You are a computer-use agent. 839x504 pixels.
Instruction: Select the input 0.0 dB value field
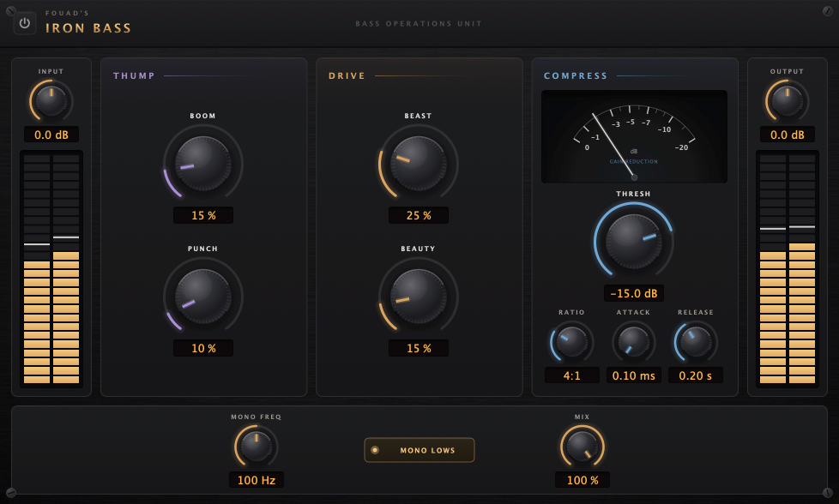click(51, 135)
